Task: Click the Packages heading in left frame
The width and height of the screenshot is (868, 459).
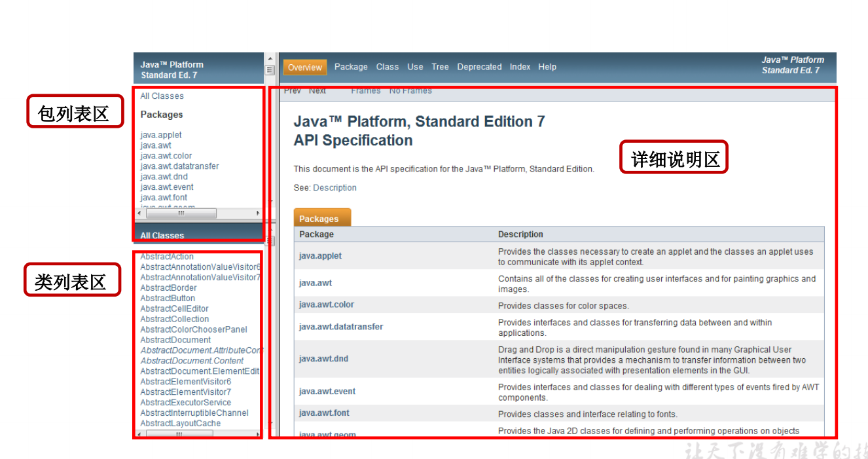Action: pyautogui.click(x=162, y=115)
